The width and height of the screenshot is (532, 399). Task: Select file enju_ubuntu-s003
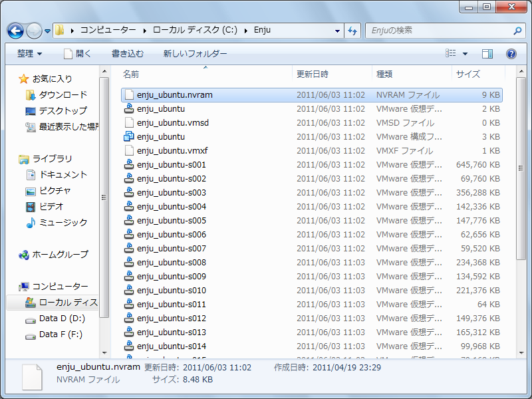pos(311,192)
